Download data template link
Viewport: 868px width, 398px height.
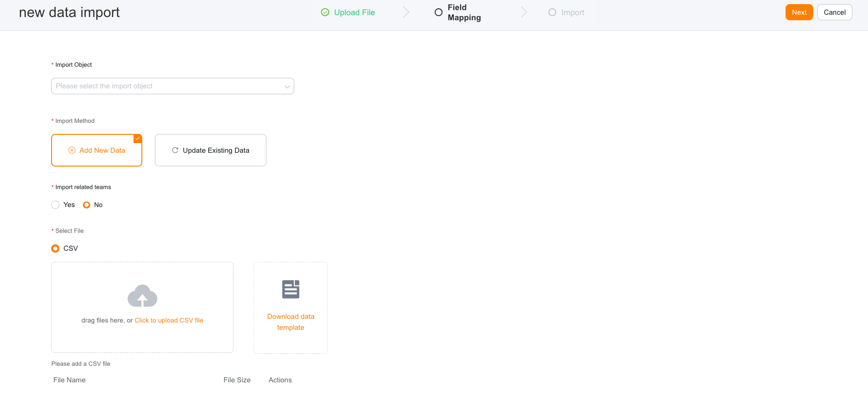[291, 322]
